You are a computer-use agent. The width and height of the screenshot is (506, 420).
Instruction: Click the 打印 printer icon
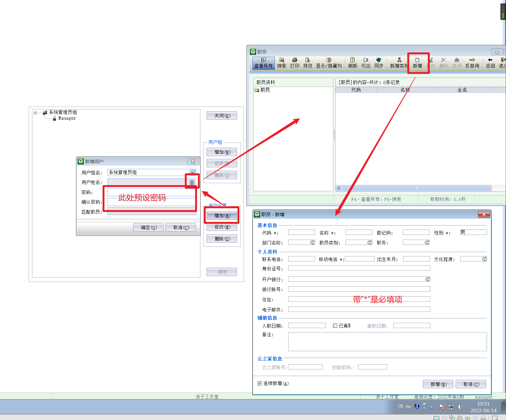coord(294,63)
